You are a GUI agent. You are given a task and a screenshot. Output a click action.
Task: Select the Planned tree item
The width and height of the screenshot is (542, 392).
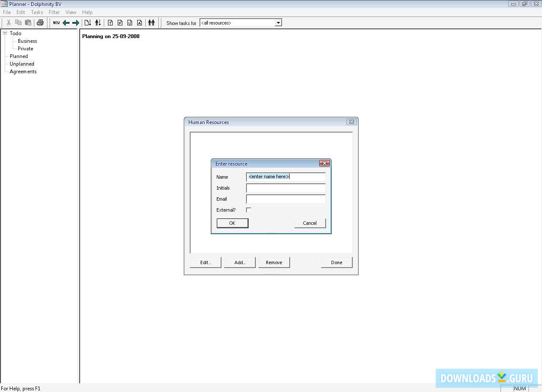click(19, 56)
